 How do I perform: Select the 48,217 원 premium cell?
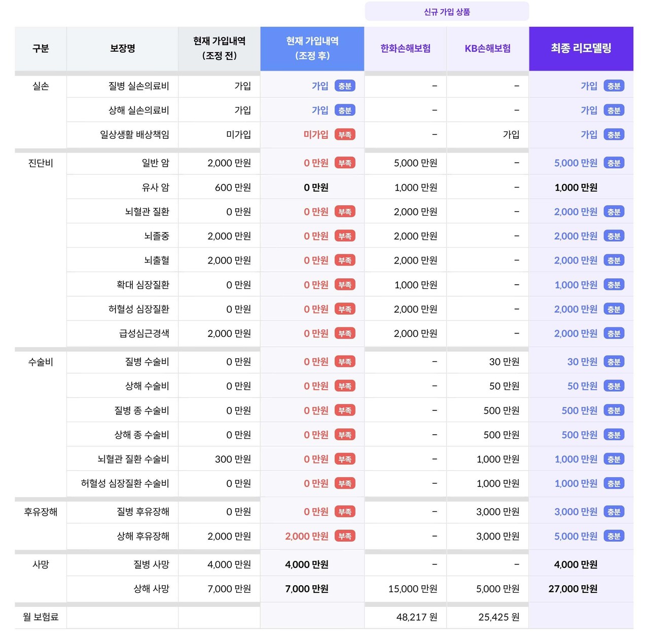click(416, 617)
